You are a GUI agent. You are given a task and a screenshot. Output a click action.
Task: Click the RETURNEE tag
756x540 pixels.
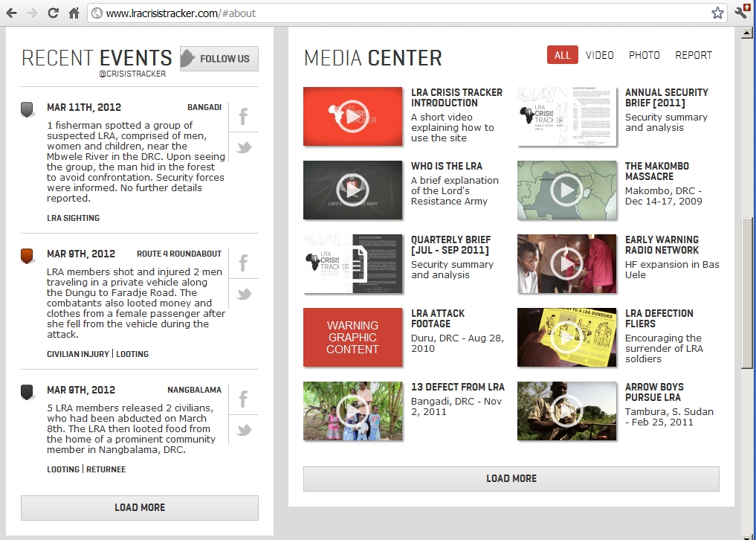(x=106, y=469)
